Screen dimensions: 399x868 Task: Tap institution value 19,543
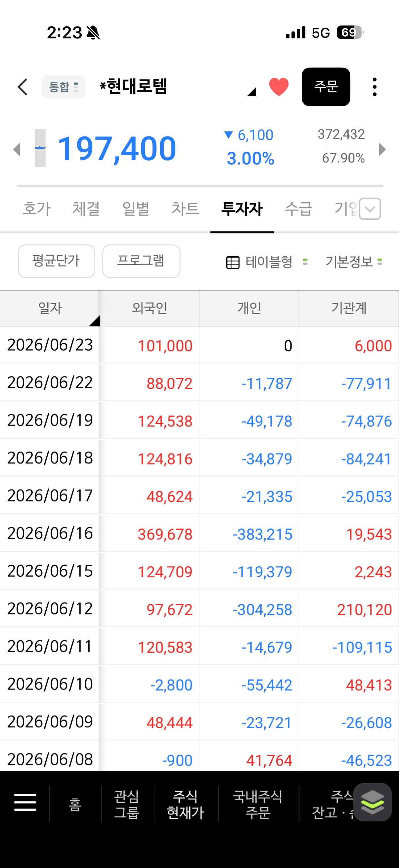pos(369,535)
